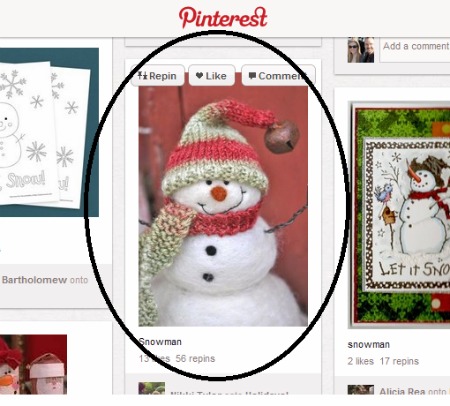The height and width of the screenshot is (406, 450).
Task: Click the heart icon in Like button
Action: tap(199, 76)
